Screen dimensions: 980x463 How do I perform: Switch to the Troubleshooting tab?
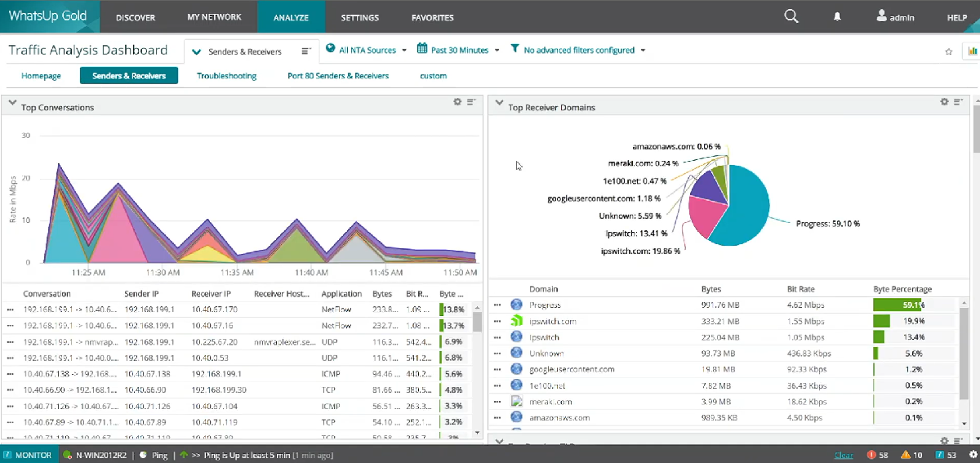point(227,76)
